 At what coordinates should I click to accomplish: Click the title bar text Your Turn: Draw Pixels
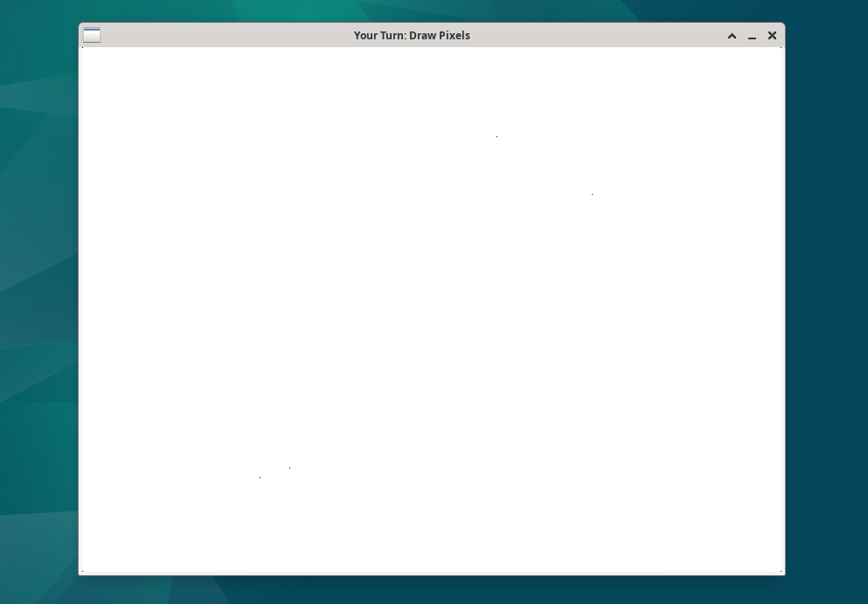click(412, 35)
